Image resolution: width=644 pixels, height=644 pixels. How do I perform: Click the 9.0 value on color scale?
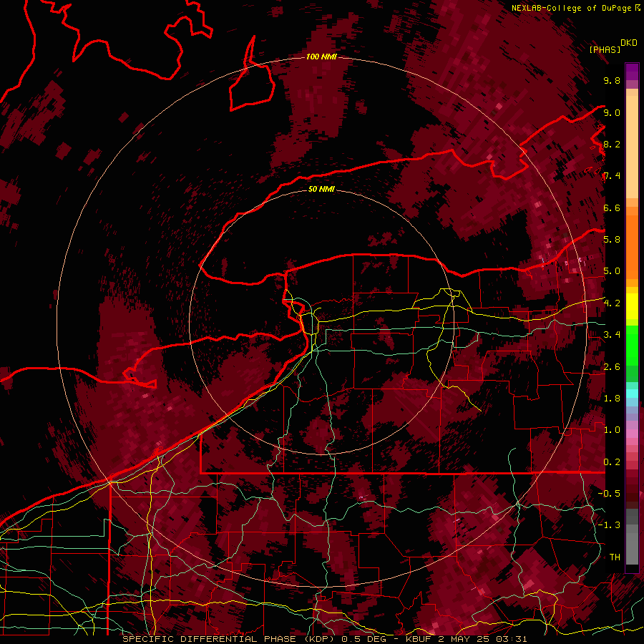[612, 112]
